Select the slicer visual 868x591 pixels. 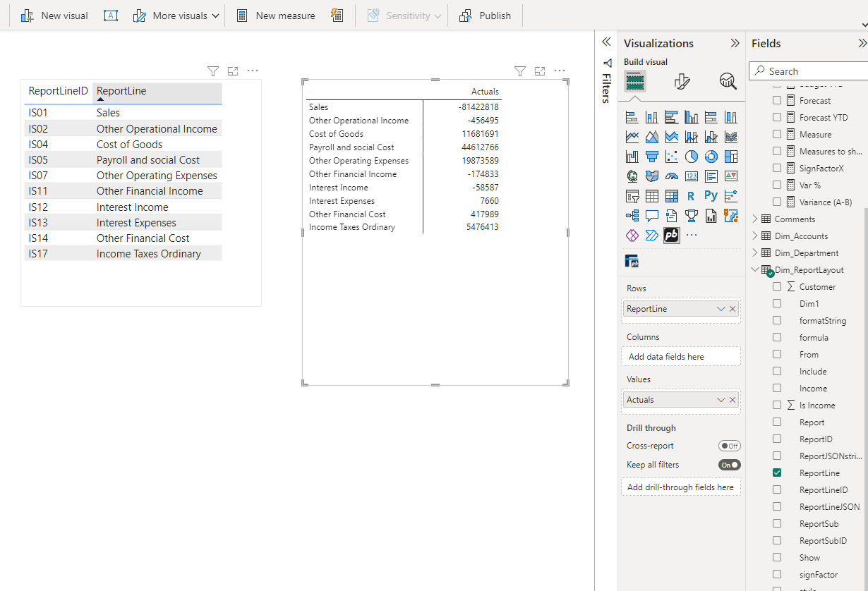[632, 195]
